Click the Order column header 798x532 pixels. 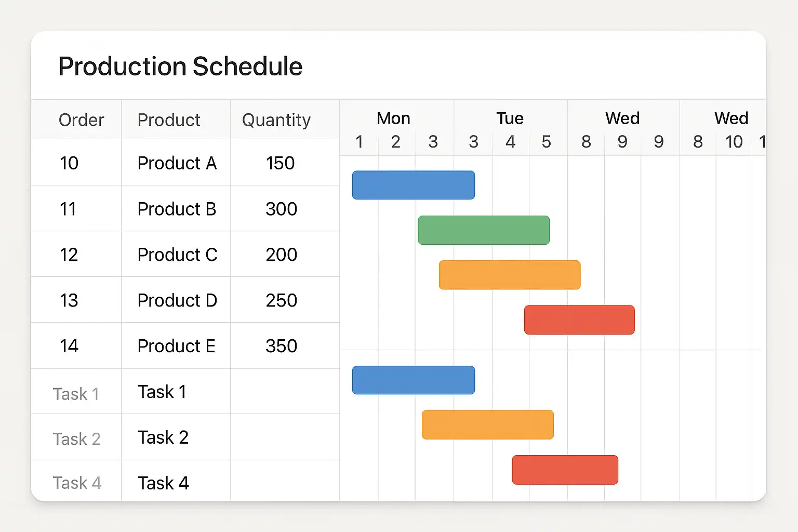click(81, 120)
